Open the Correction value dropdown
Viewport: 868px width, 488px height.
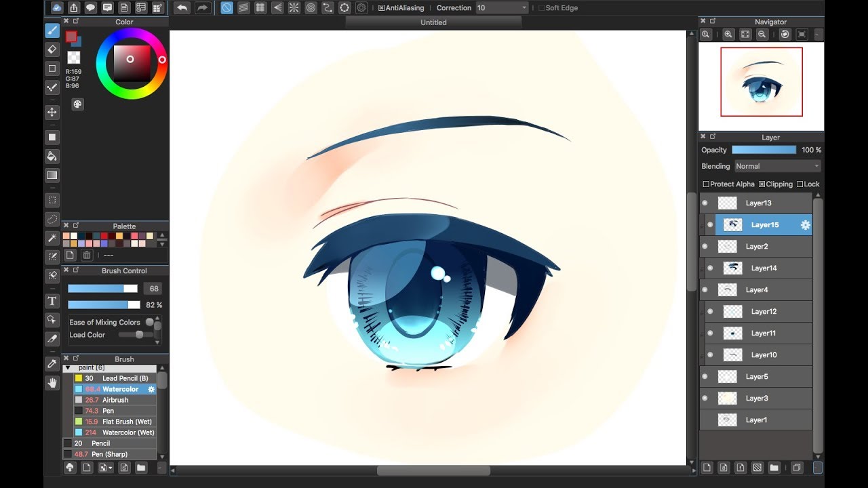point(502,8)
